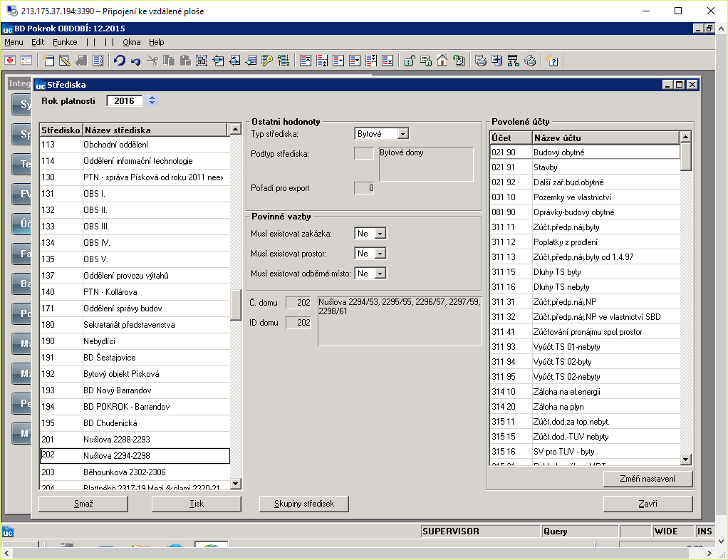
Task: Open the Funkce menu
Action: pyautogui.click(x=65, y=42)
